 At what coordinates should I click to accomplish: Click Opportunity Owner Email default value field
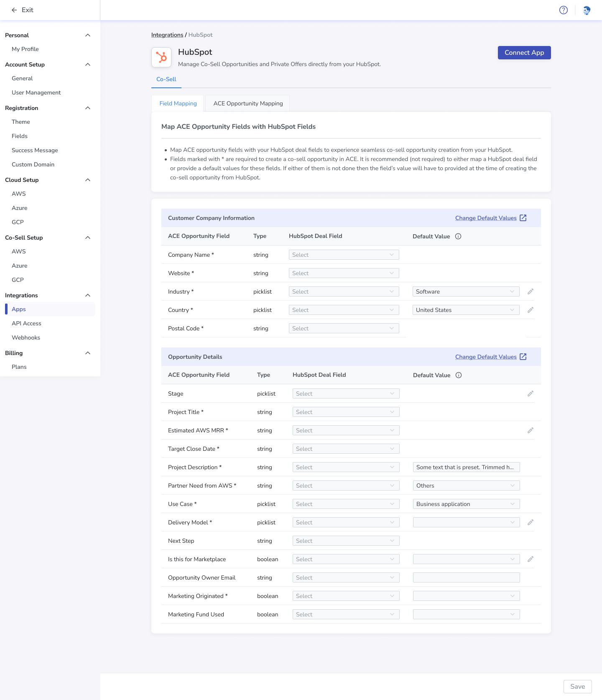point(466,577)
